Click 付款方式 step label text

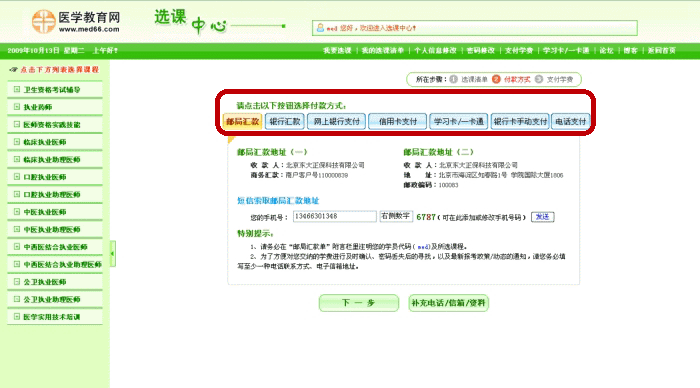coord(517,79)
